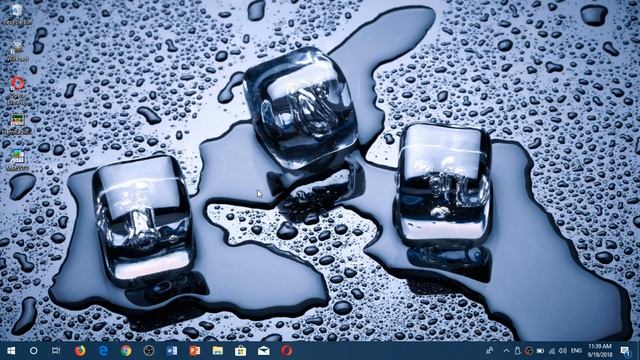Open the People icon in taskbar
Screen dimensions: 640x360
click(489, 351)
